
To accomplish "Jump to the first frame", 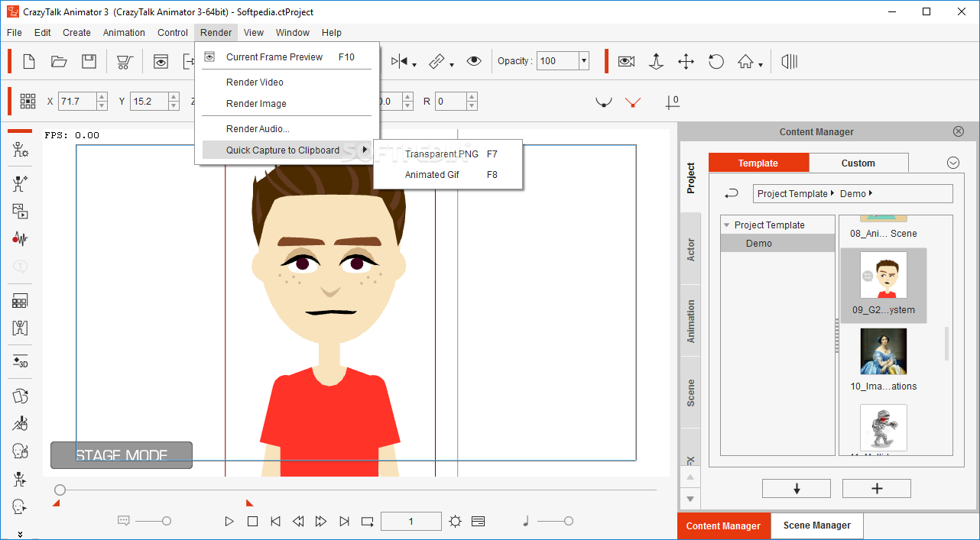I will tap(275, 522).
